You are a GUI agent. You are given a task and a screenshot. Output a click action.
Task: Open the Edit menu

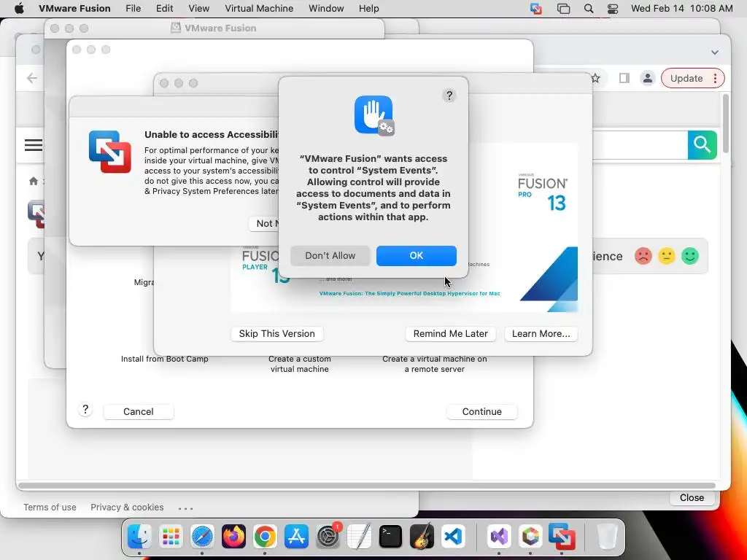click(164, 9)
